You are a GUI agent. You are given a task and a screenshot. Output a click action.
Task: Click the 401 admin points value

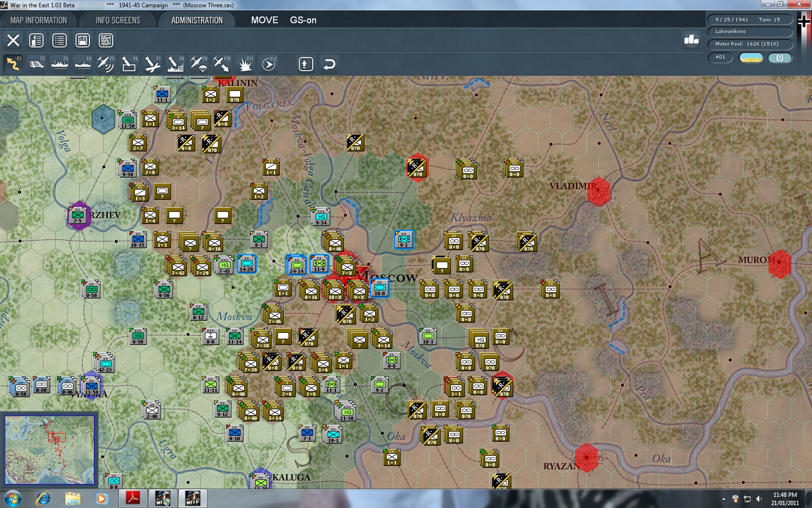coord(720,57)
